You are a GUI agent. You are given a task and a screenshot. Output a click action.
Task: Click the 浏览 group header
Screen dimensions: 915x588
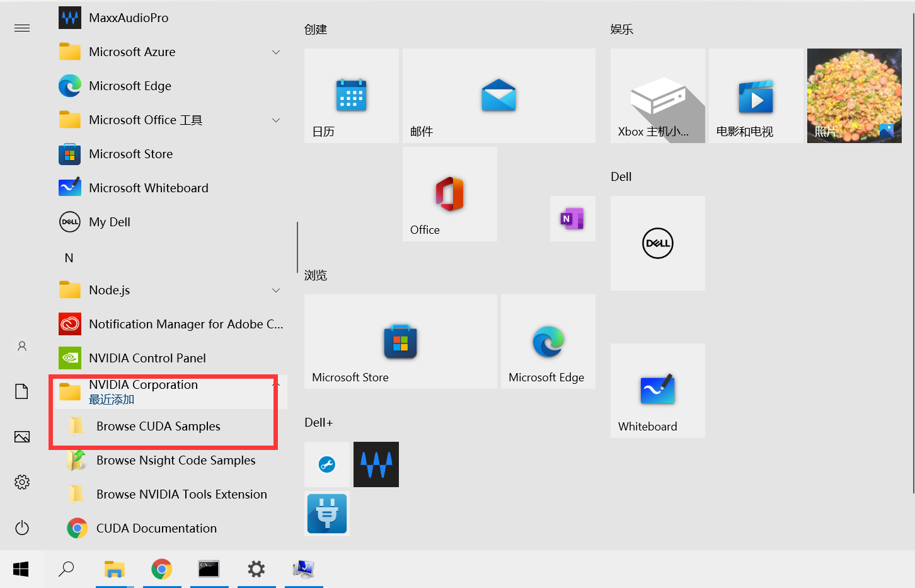[316, 275]
